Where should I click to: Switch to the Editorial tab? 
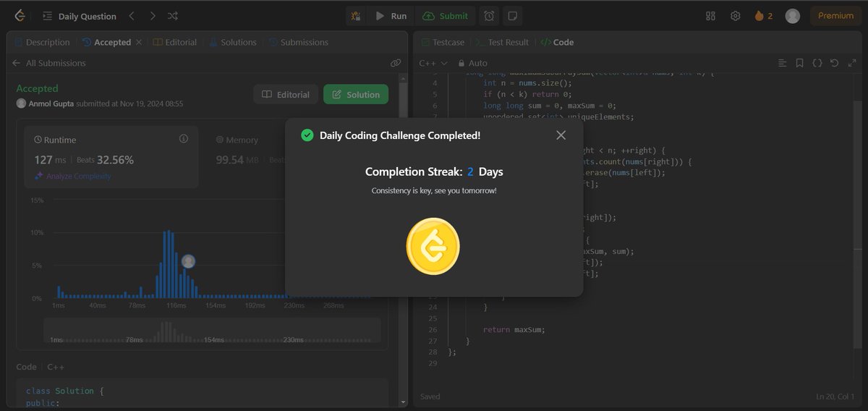(175, 42)
